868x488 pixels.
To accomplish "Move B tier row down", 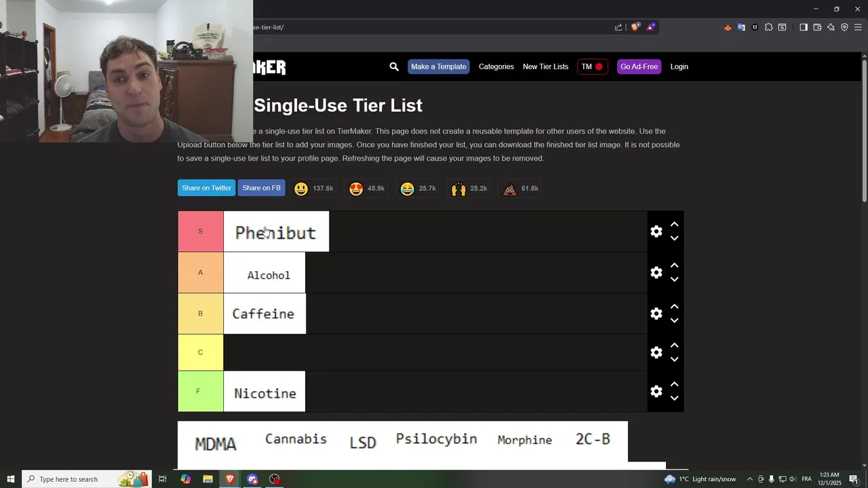I will [674, 321].
